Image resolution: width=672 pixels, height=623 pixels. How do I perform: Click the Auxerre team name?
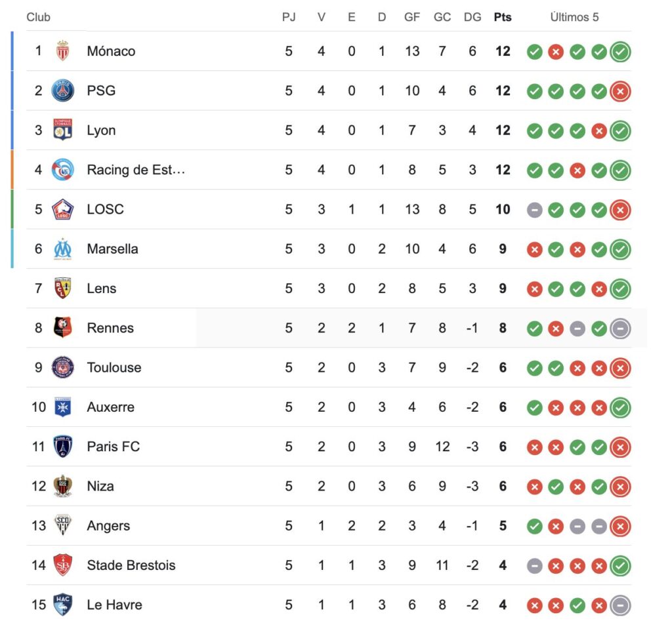click(x=111, y=407)
